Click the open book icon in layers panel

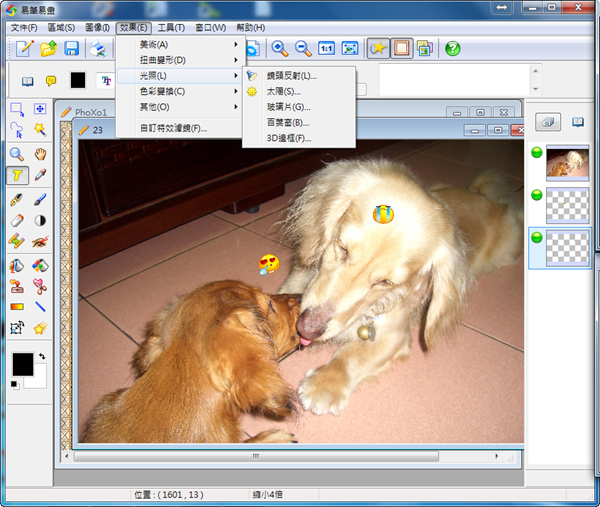click(578, 122)
